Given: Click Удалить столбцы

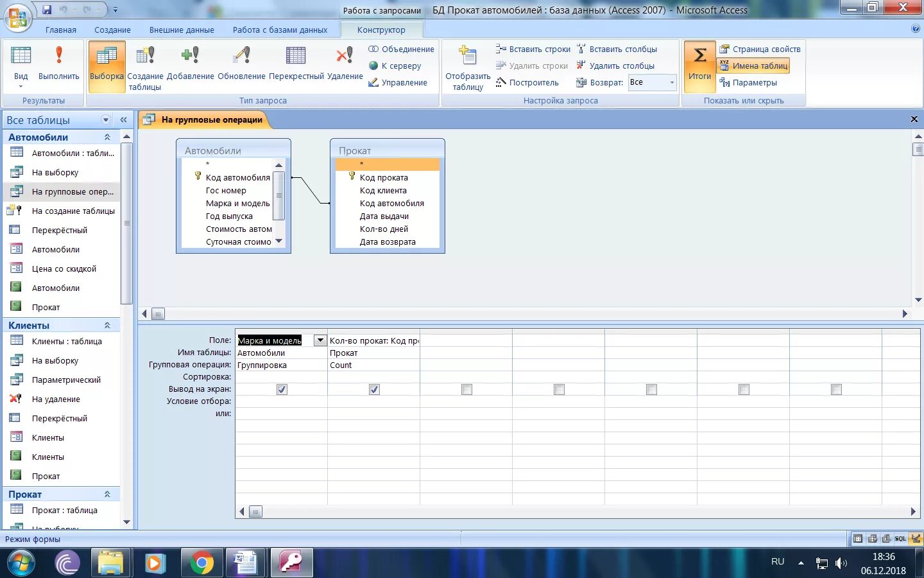Looking at the screenshot, I should [x=615, y=66].
